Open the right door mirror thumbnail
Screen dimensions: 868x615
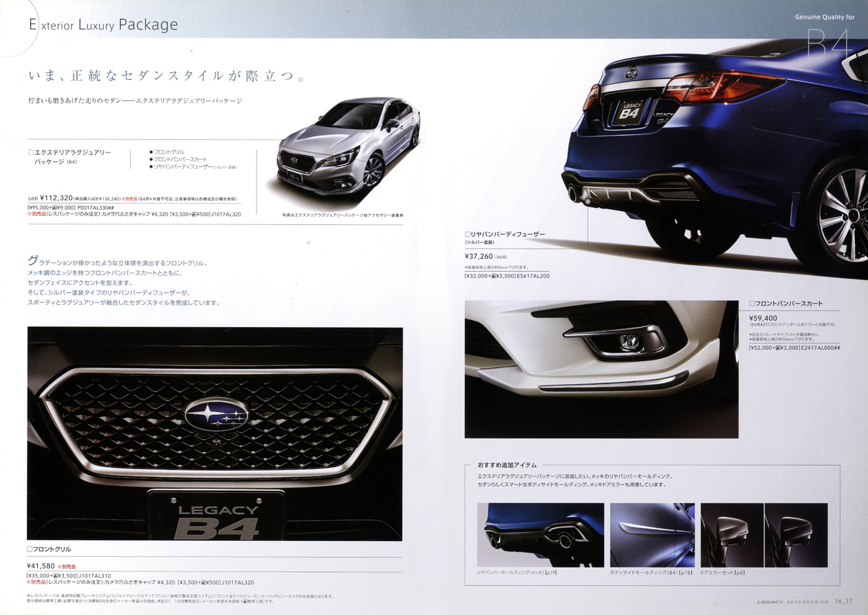click(x=796, y=535)
